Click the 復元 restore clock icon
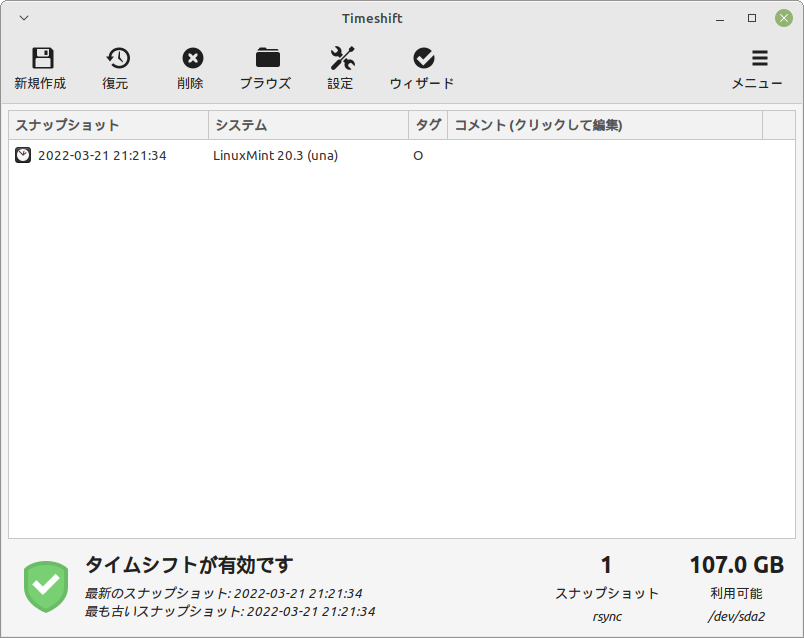The image size is (804, 638). (x=118, y=58)
